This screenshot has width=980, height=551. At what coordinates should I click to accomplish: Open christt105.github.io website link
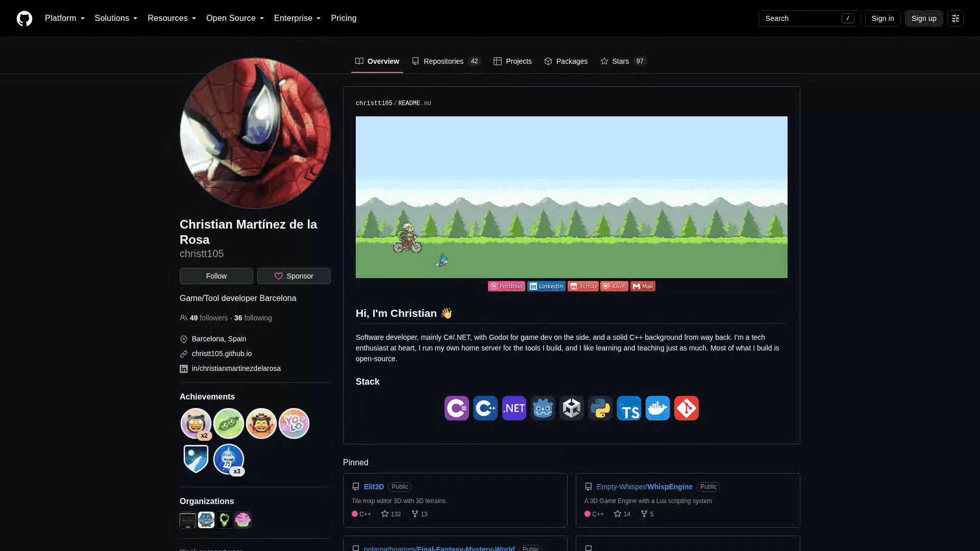tap(222, 354)
